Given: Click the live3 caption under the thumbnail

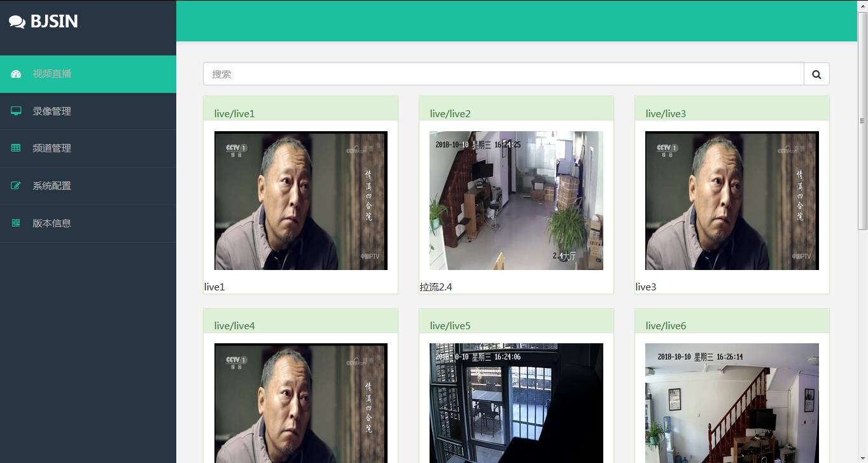Looking at the screenshot, I should pos(646,287).
